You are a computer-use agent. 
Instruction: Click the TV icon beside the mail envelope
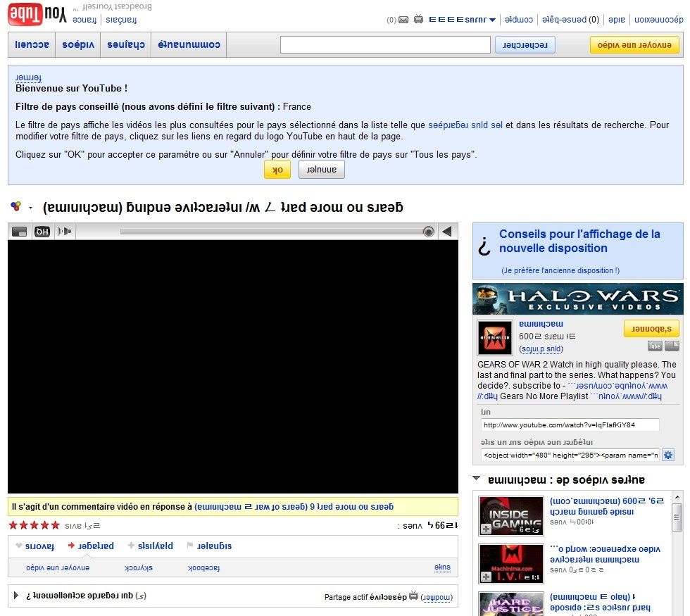[x=418, y=19]
